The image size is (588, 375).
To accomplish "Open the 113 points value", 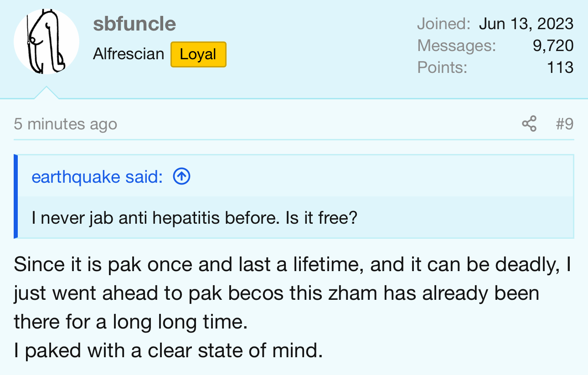I will 560,67.
